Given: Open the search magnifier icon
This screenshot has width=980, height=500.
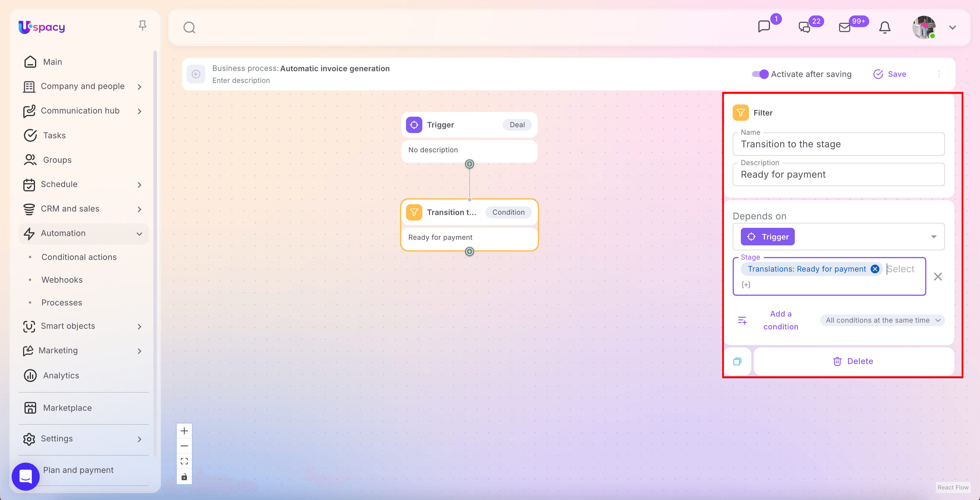Looking at the screenshot, I should coord(189,27).
